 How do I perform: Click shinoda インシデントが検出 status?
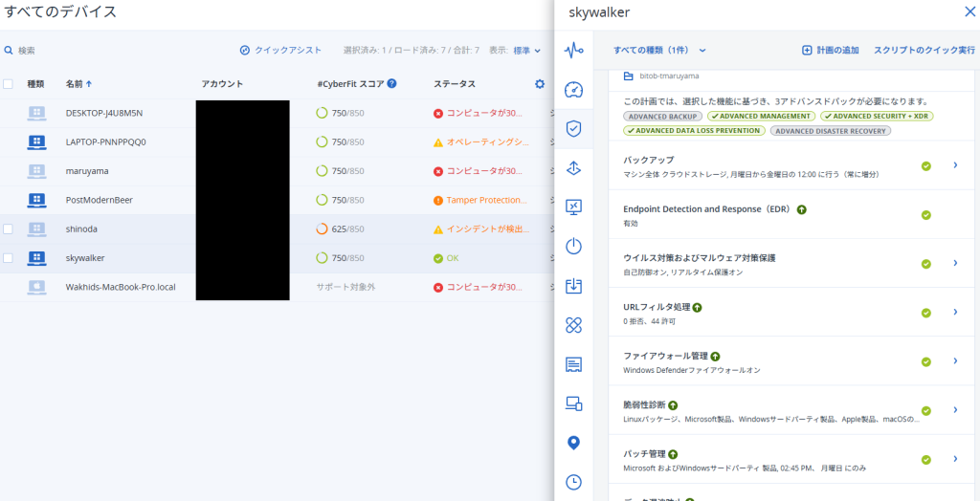coord(481,229)
